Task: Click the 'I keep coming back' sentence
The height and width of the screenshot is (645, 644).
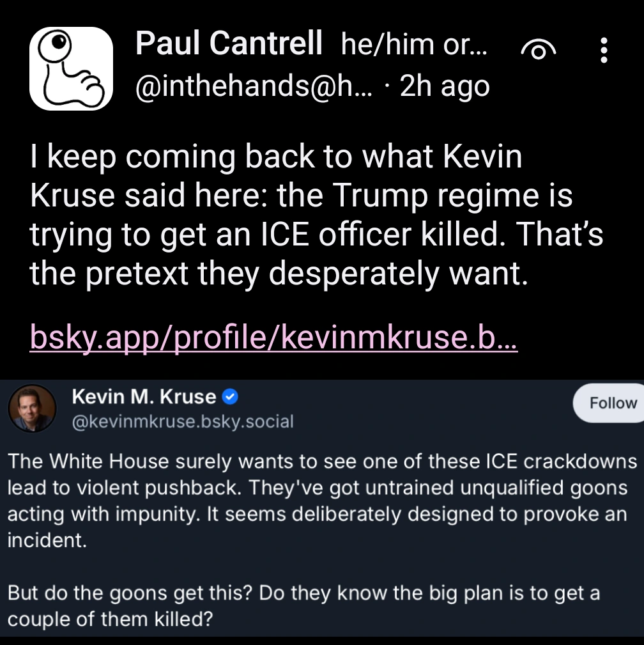Action: 276,157
